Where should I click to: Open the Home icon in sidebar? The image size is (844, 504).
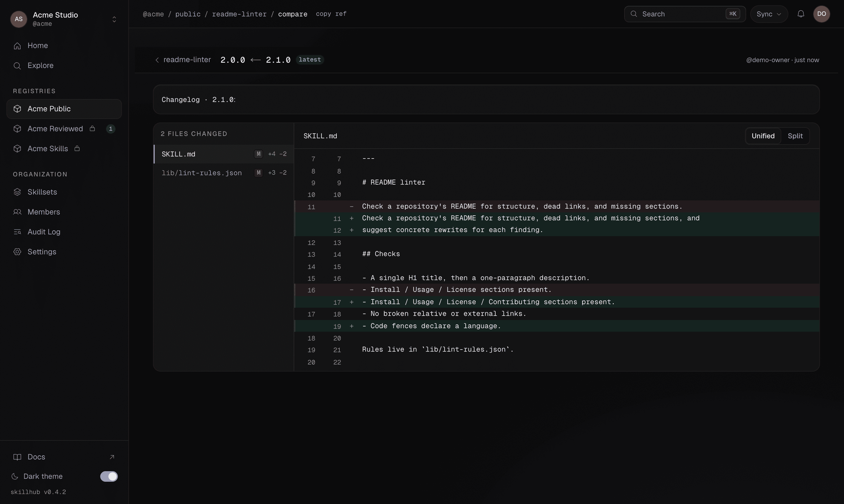[17, 45]
